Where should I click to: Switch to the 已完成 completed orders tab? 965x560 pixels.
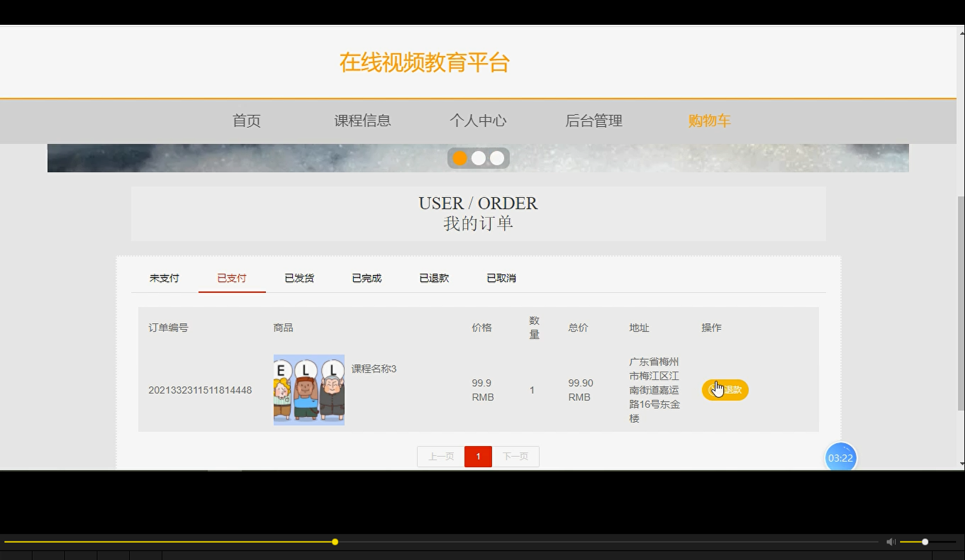367,277
